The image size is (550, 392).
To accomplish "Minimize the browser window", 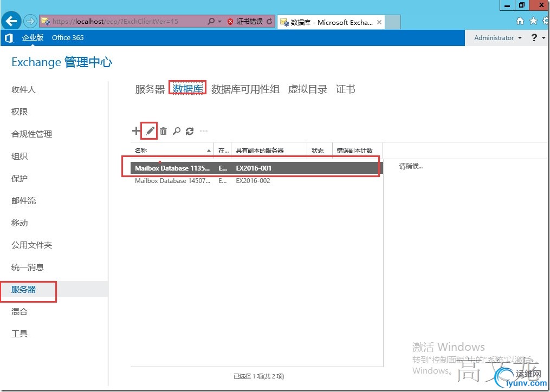I will click(x=507, y=5).
